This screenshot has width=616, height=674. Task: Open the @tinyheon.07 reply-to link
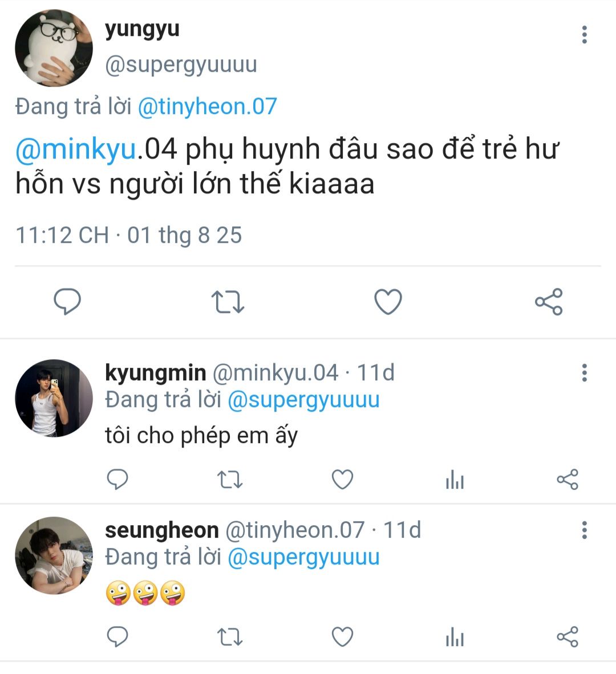click(207, 107)
